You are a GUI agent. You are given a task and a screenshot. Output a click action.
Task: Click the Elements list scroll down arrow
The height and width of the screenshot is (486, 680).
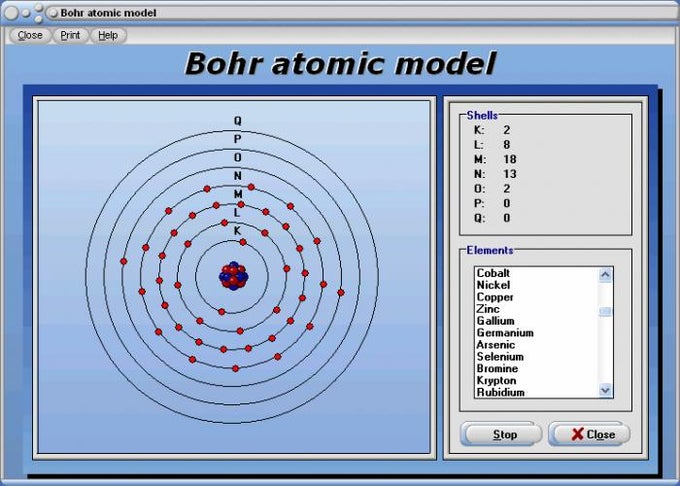pos(605,390)
